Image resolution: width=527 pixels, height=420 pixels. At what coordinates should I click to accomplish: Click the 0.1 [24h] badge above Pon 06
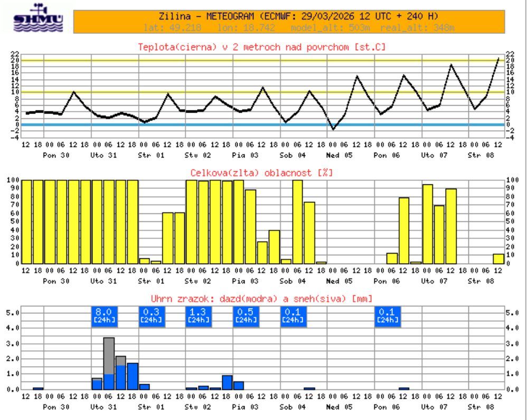coord(388,315)
